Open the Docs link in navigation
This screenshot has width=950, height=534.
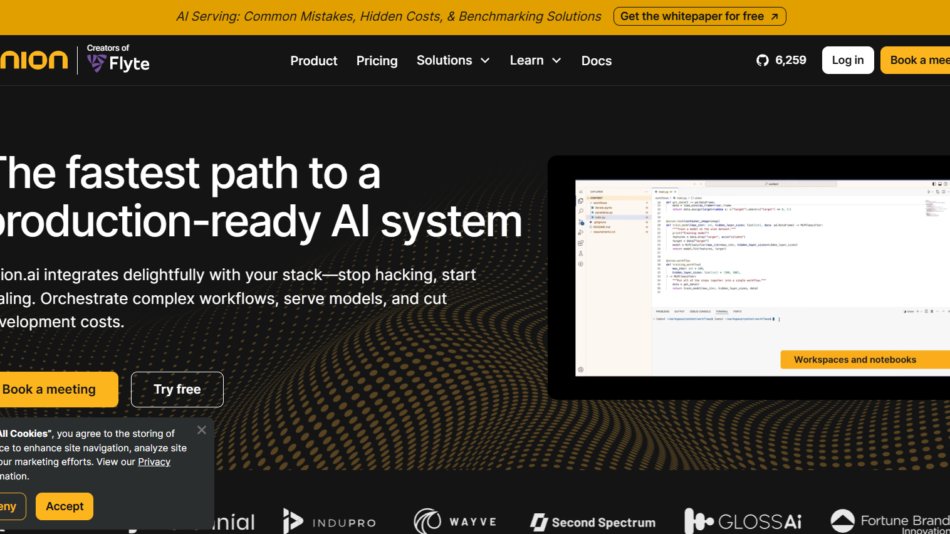pyautogui.click(x=596, y=61)
